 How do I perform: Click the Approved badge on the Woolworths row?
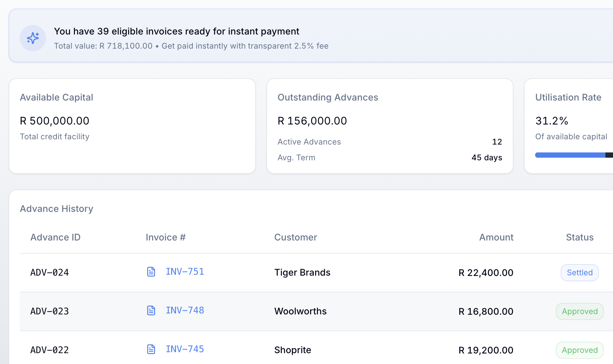(579, 311)
